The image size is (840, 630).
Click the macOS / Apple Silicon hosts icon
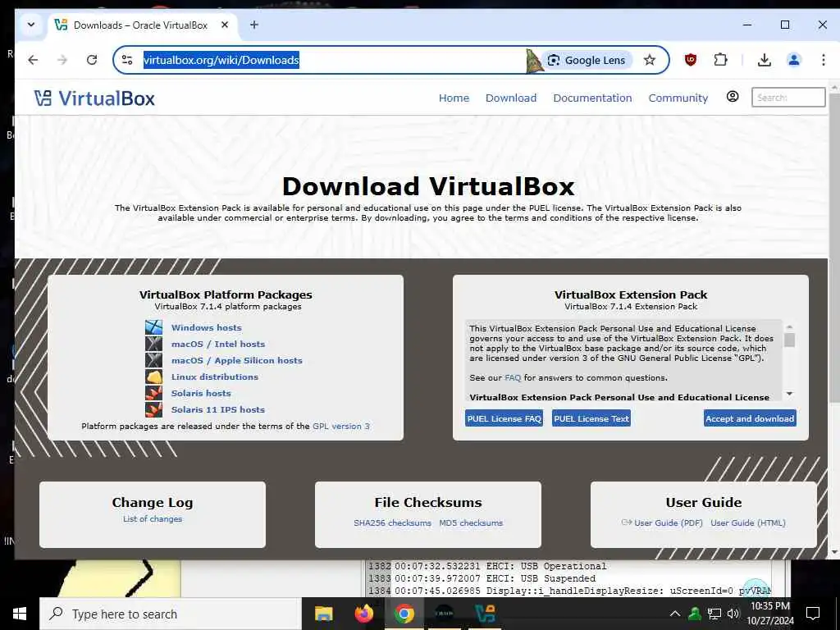[153, 360]
